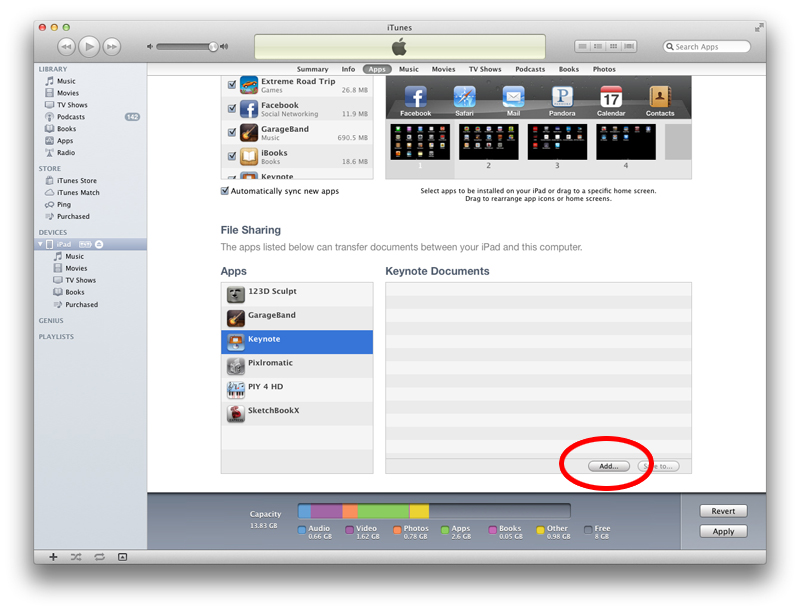
Task: Select home screen thumbnail 4
Action: 626,142
